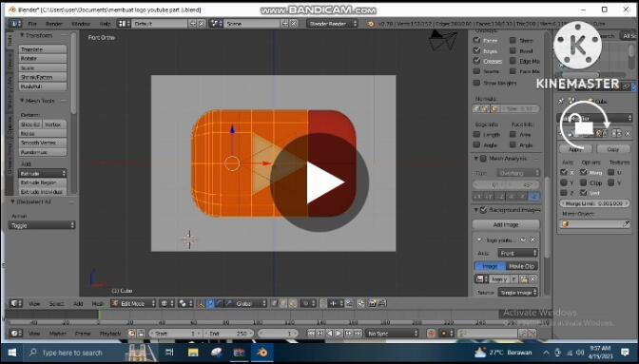The image size is (639, 364).
Task: Click the Shrink/Fatten button
Action: [43, 77]
